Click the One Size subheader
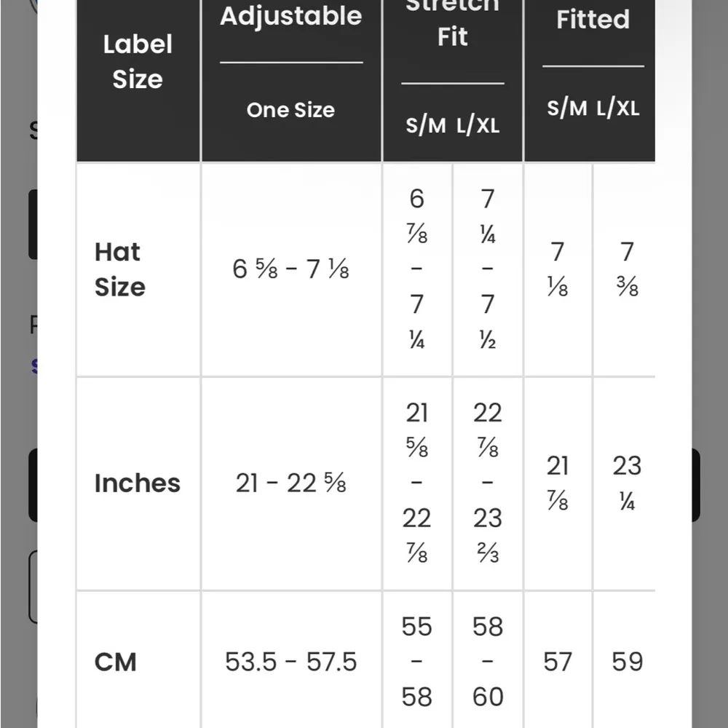This screenshot has height=728, width=728. [290, 110]
